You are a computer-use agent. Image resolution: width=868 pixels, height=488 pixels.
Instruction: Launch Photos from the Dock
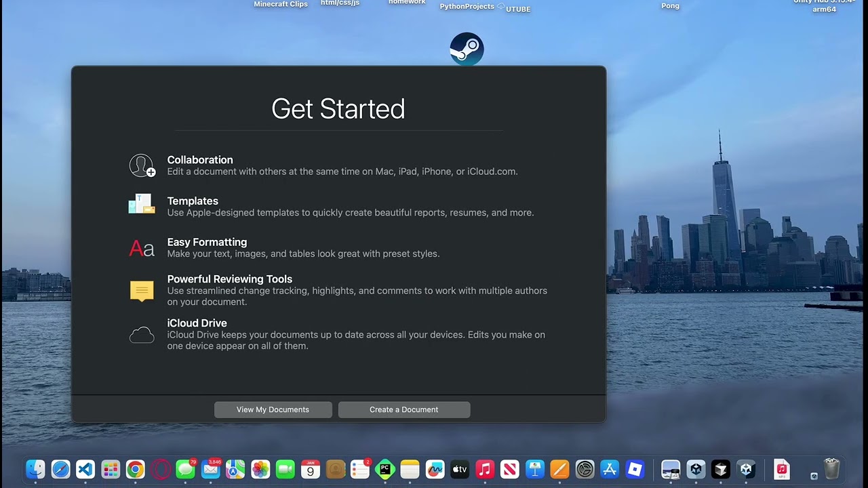coord(260,469)
